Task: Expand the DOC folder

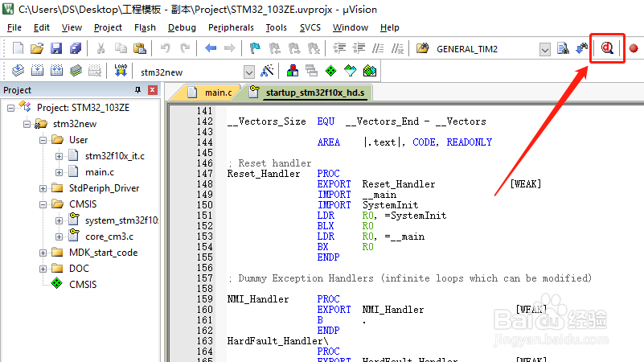Action: (x=43, y=269)
